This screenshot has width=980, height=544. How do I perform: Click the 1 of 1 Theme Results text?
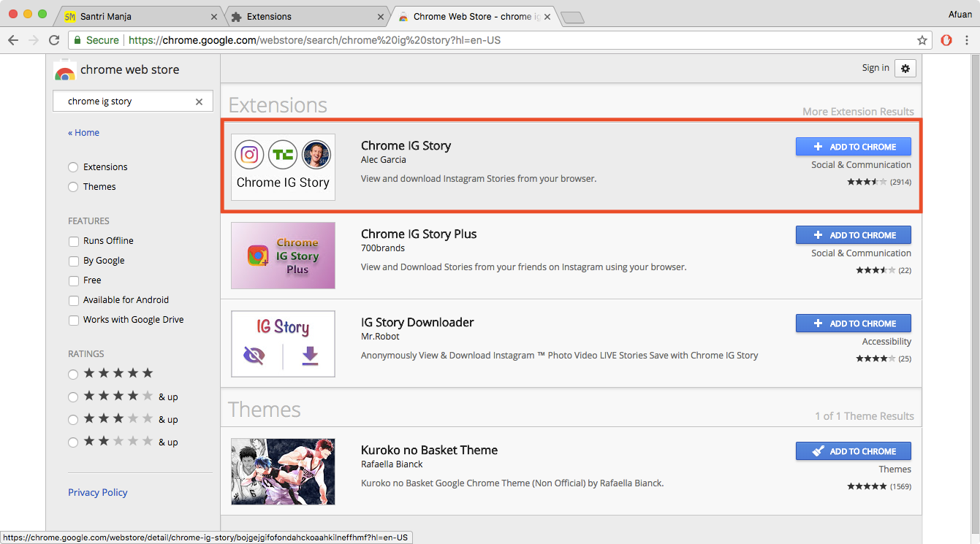tap(865, 416)
